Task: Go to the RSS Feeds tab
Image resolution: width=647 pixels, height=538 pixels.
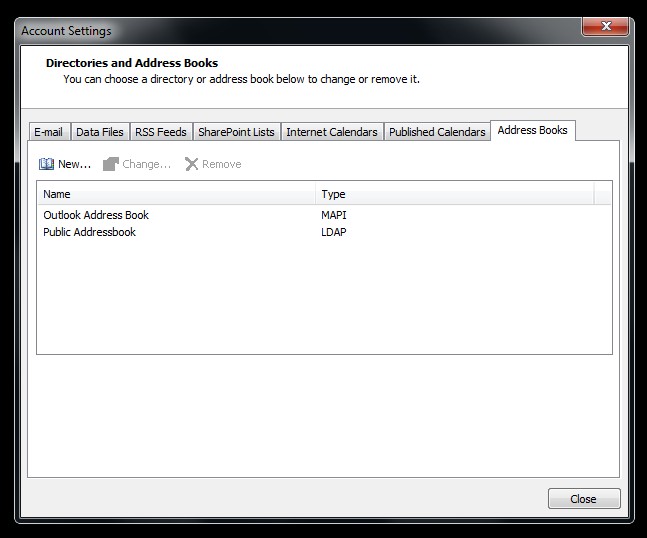Action: coord(161,132)
